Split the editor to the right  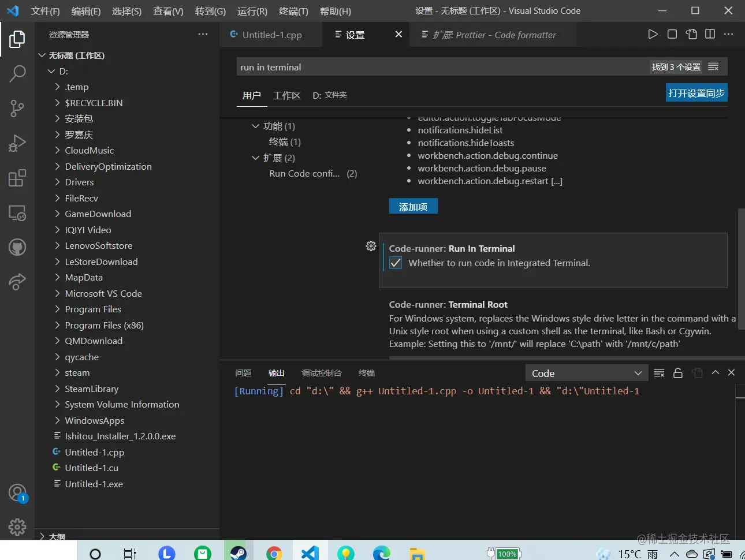click(x=710, y=34)
